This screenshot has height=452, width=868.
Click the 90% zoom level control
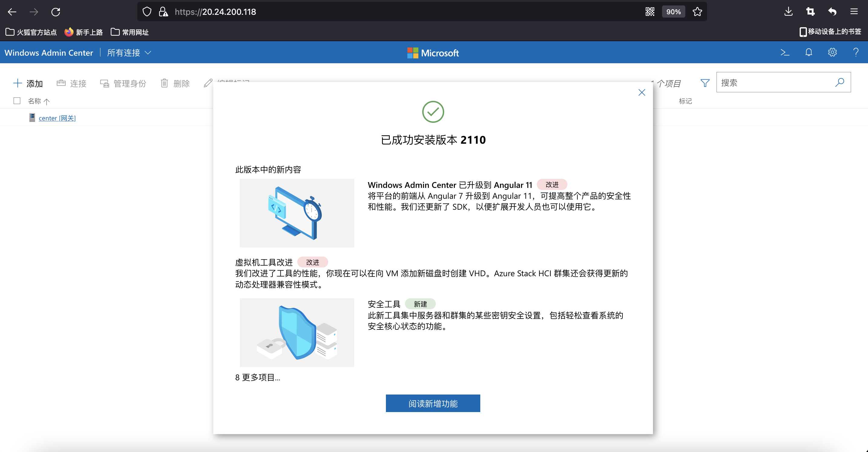click(673, 11)
